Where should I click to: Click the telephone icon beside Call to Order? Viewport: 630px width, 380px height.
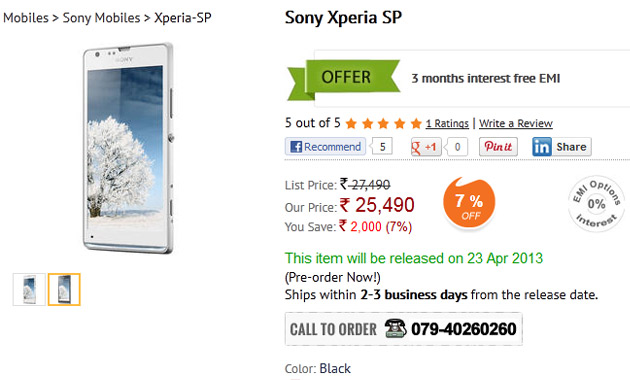pyautogui.click(x=395, y=329)
